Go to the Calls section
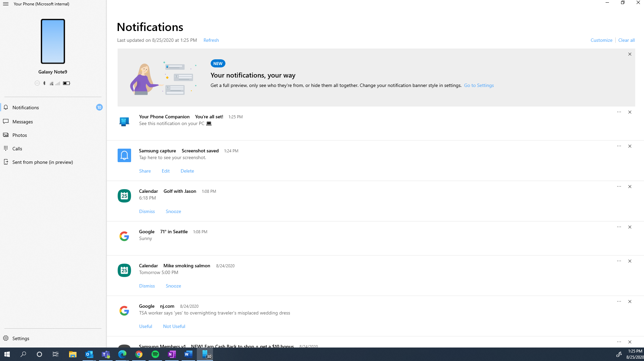 (17, 149)
